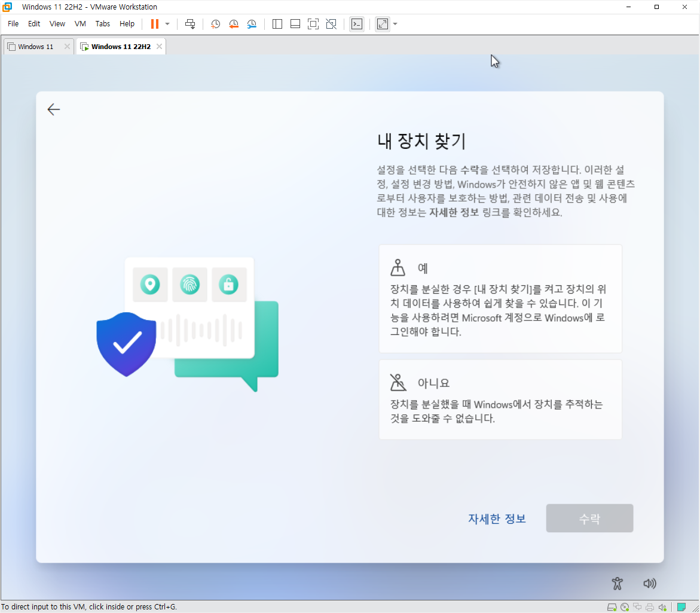Click the network adapter status icon

click(x=637, y=607)
